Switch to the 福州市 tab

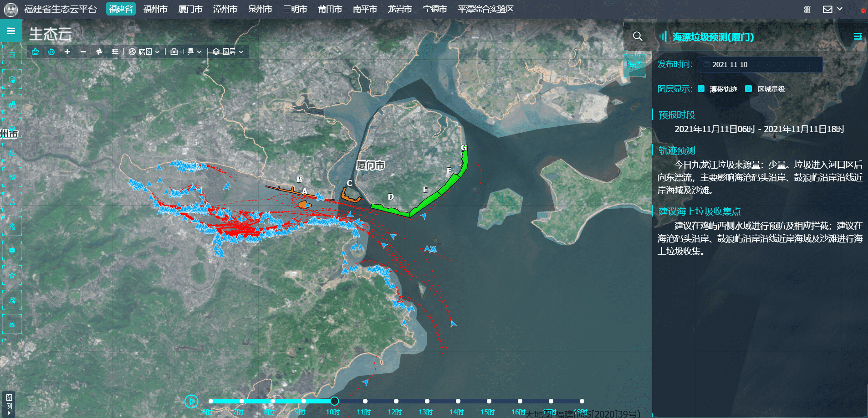(x=155, y=9)
